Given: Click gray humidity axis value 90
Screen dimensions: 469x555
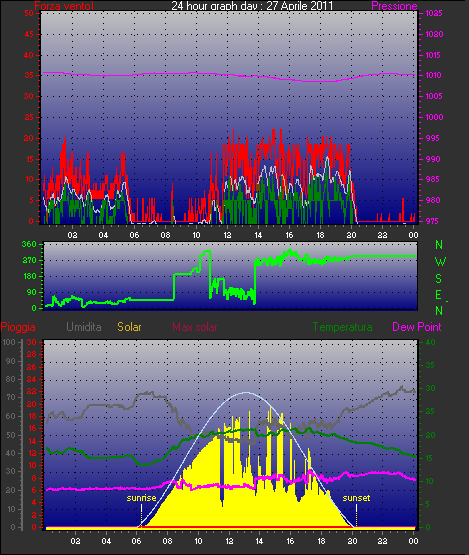Looking at the screenshot, I should click(11, 361).
